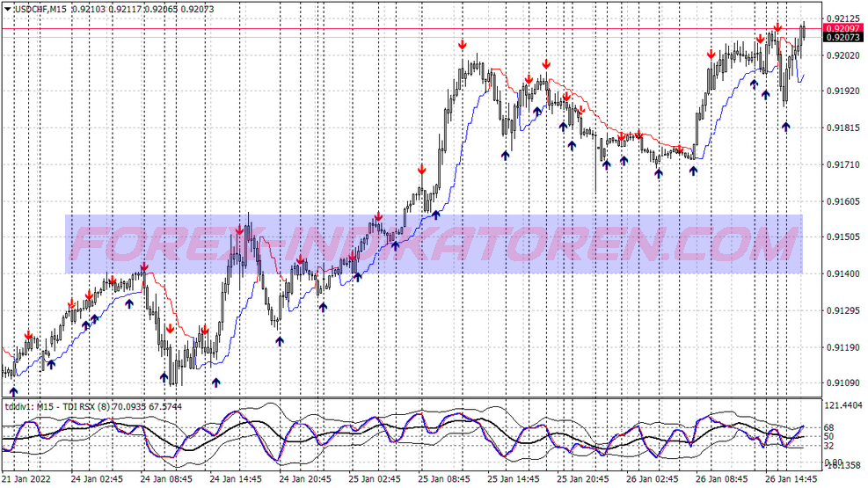
Task: Click the 24 Jan 08:45 time label
Action: coord(166,478)
